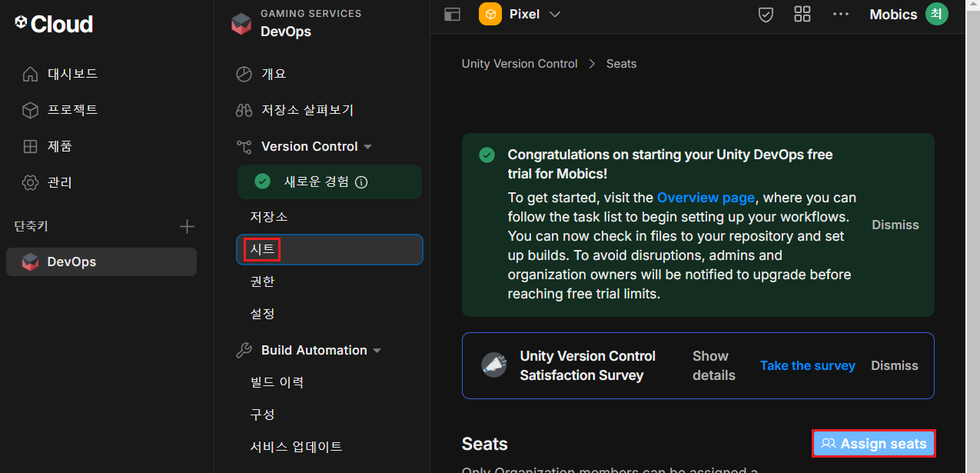The width and height of the screenshot is (980, 473).
Task: Click the DevOps shortcut cube icon
Action: point(30,261)
